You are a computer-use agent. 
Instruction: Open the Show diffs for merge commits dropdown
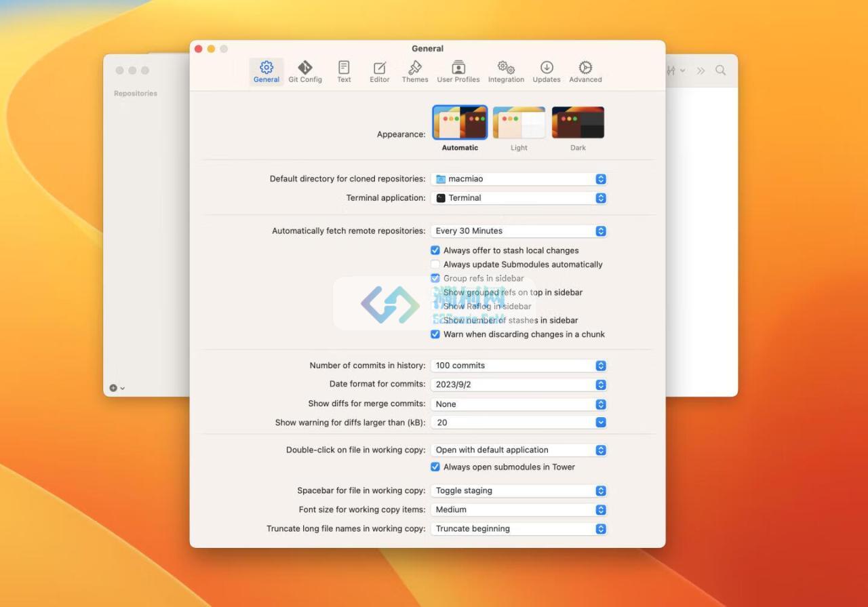pyautogui.click(x=519, y=404)
